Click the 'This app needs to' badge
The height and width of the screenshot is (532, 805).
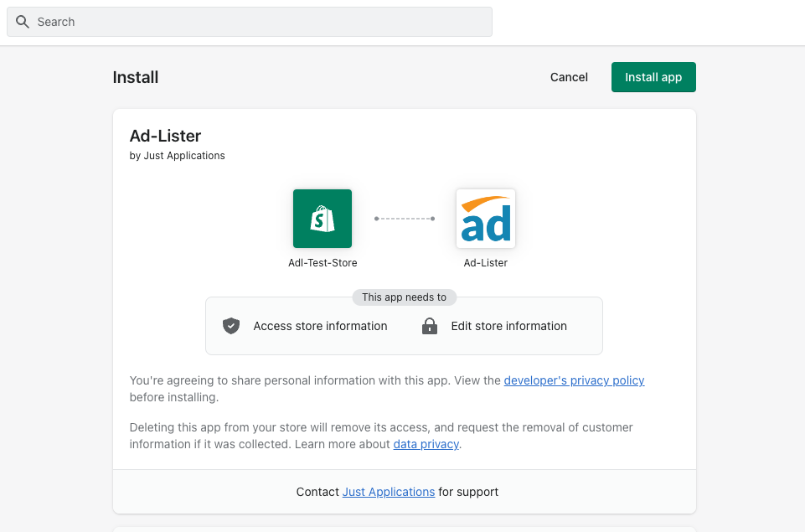pos(404,297)
